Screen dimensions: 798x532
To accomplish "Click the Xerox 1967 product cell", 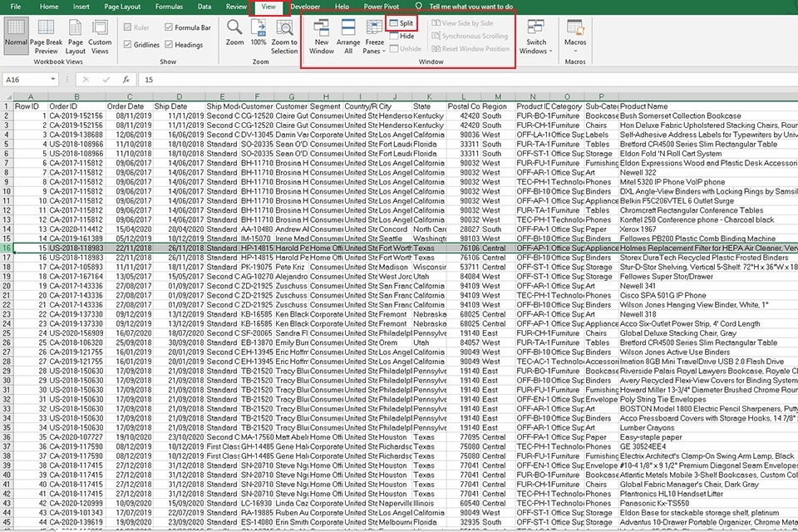I will point(708,229).
